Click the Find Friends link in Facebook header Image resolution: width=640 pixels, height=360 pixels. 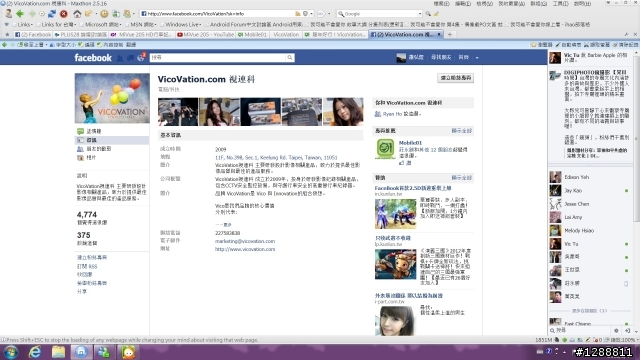point(441,58)
